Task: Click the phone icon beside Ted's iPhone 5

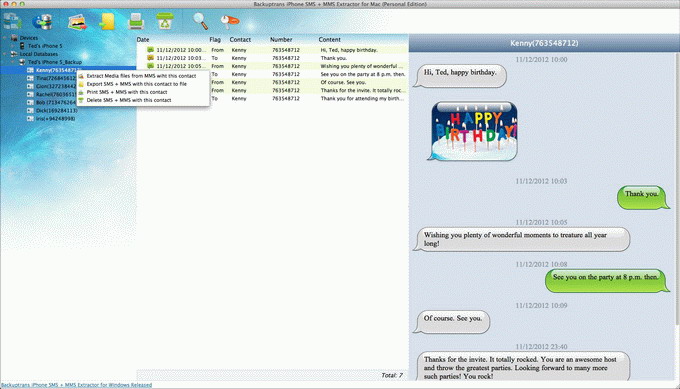Action: (x=22, y=46)
